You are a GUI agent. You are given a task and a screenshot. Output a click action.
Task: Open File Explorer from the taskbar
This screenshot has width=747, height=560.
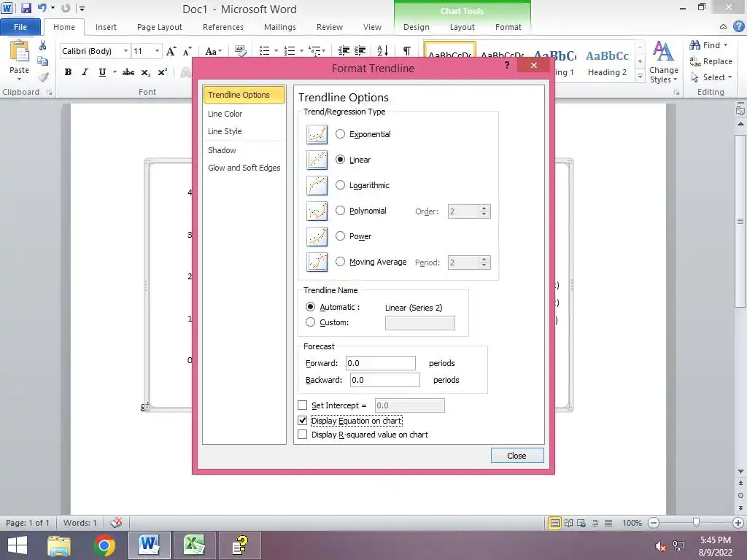point(59,545)
